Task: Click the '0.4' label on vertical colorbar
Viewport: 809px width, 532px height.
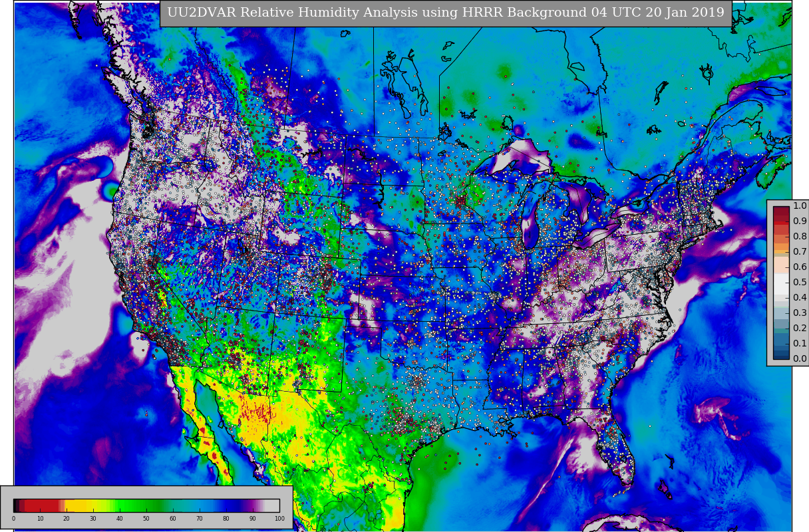Action: click(800, 298)
